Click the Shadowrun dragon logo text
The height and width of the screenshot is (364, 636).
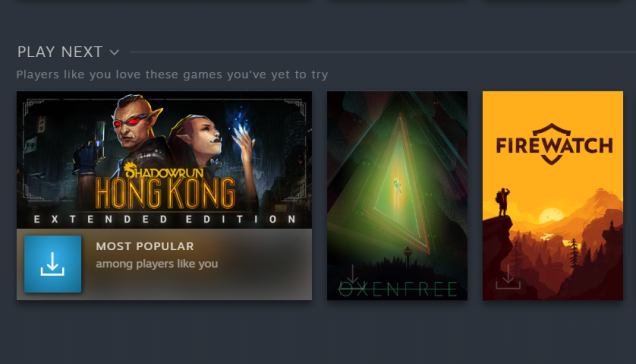163,171
